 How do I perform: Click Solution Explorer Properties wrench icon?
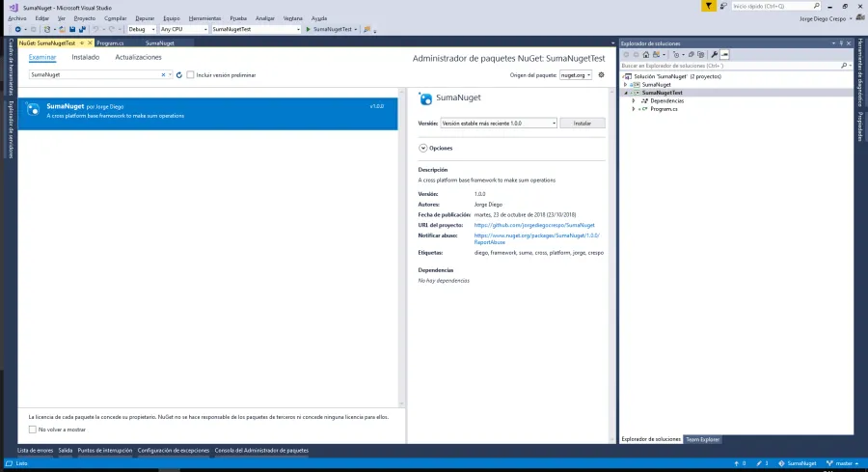714,55
